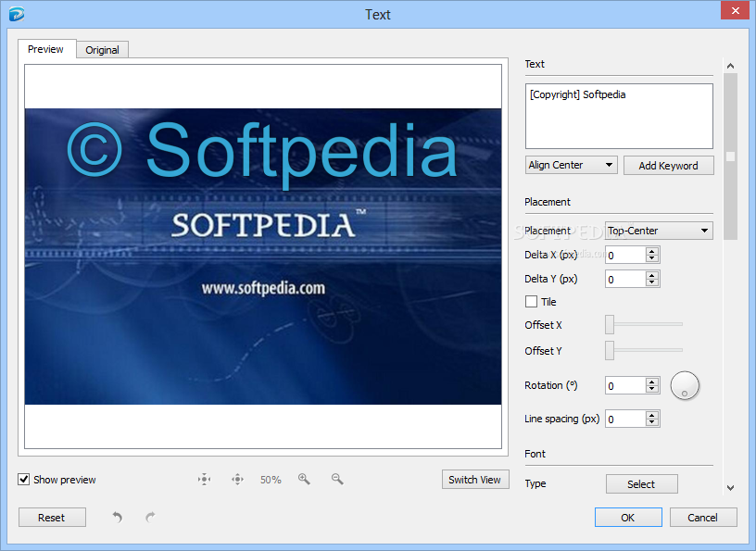Click the Line spacing value field
The width and height of the screenshot is (756, 551).
pos(625,420)
